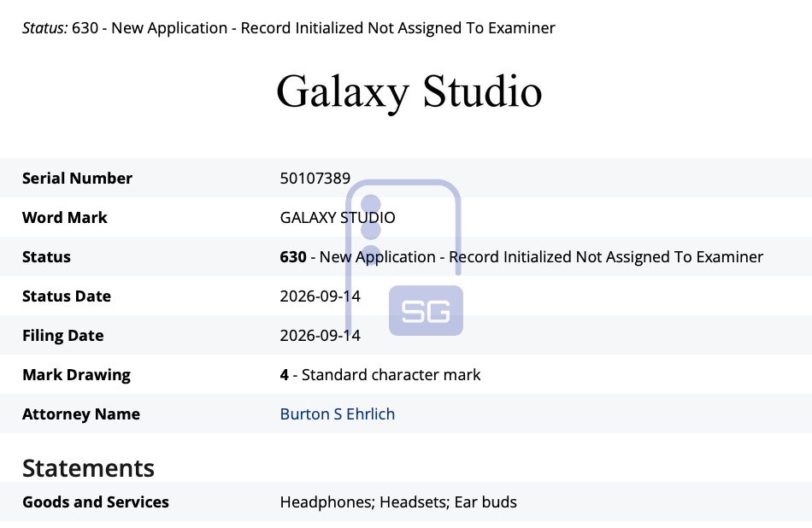
Task: Click the large Galaxy Studio mark heading
Action: tap(409, 92)
